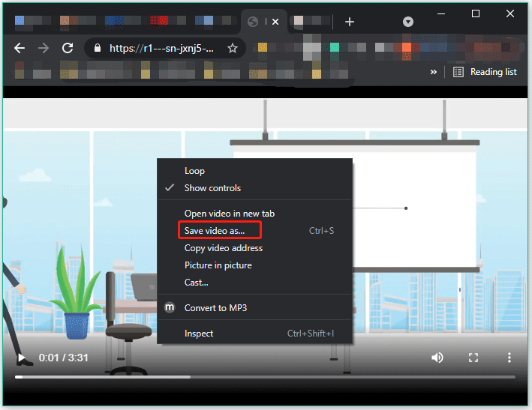Enter fullscreen video mode
The image size is (532, 410).
[x=473, y=358]
